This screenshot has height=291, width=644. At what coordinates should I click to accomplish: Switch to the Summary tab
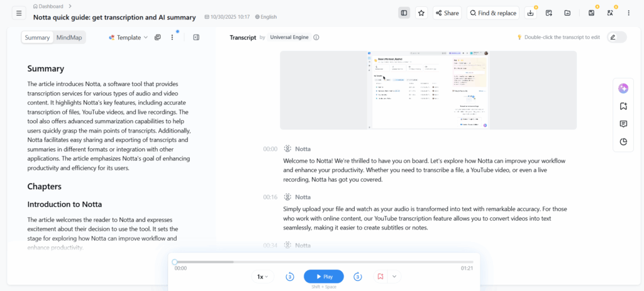(x=37, y=37)
